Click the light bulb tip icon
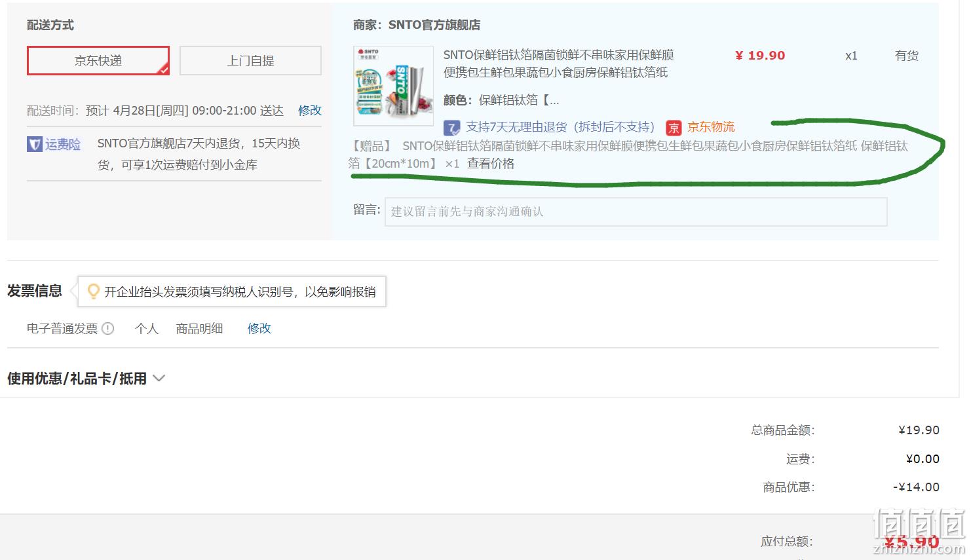 click(94, 291)
